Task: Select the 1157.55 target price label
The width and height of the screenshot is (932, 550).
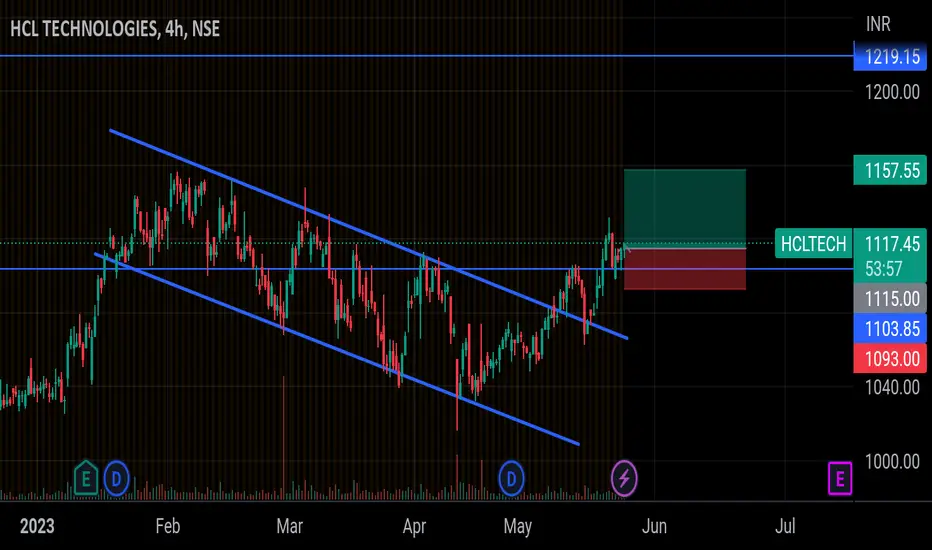Action: (890, 170)
